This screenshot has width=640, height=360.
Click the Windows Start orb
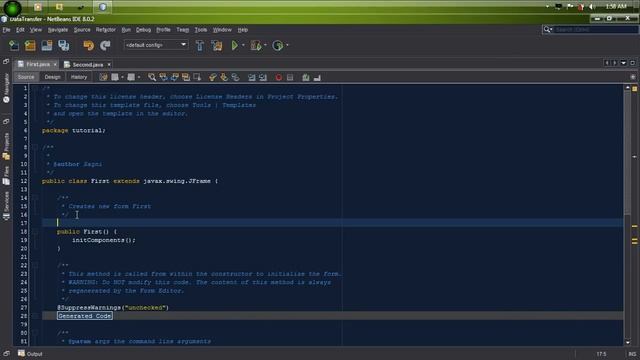point(12,8)
